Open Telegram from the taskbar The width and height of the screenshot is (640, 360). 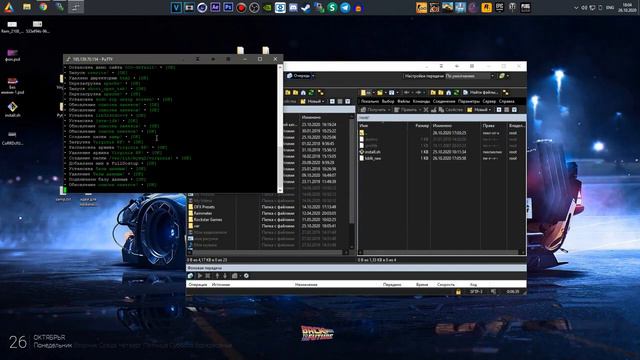[345, 7]
